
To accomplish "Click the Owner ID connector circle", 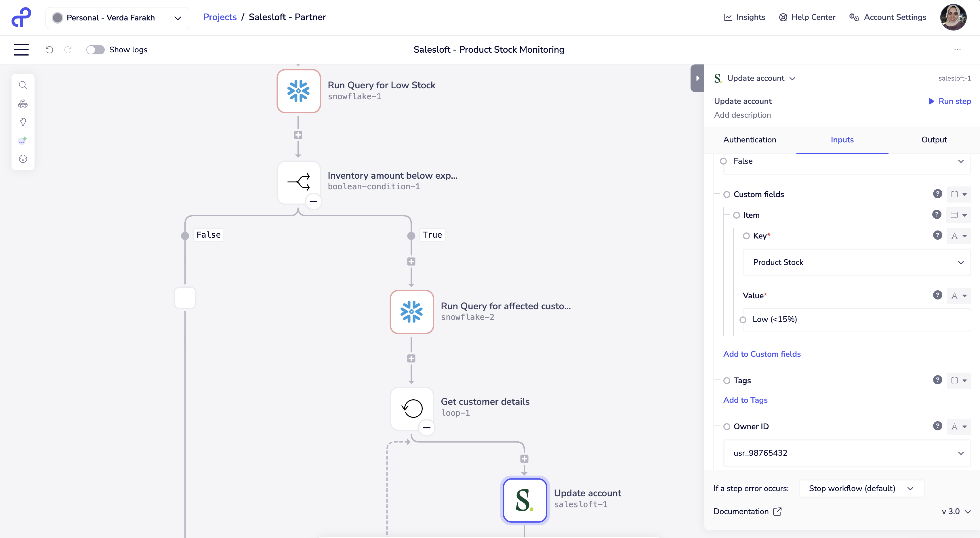I will tap(727, 427).
